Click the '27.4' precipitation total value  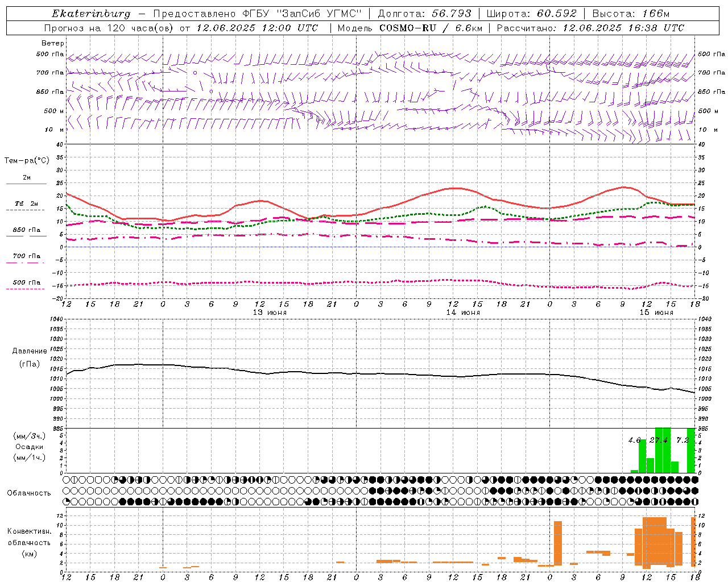(659, 440)
